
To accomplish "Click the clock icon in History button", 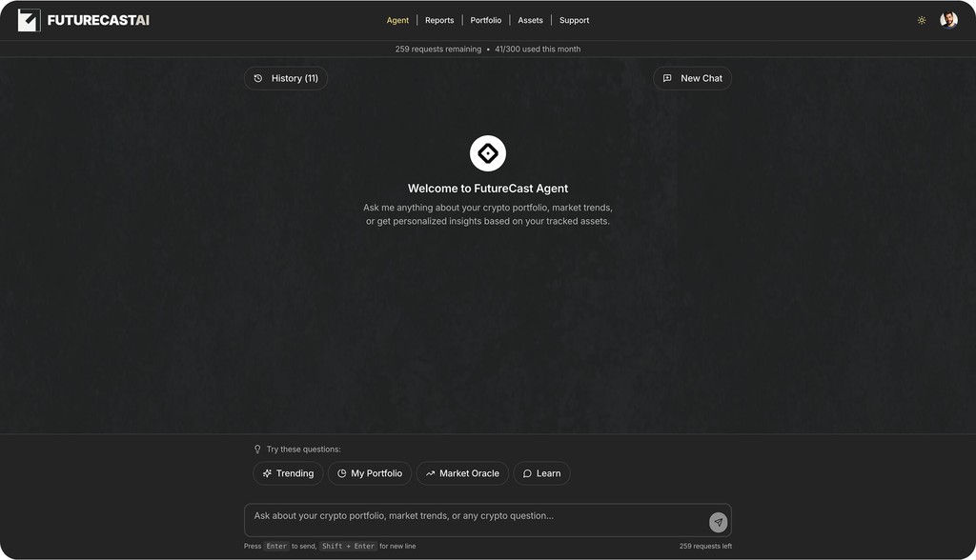I will 258,78.
